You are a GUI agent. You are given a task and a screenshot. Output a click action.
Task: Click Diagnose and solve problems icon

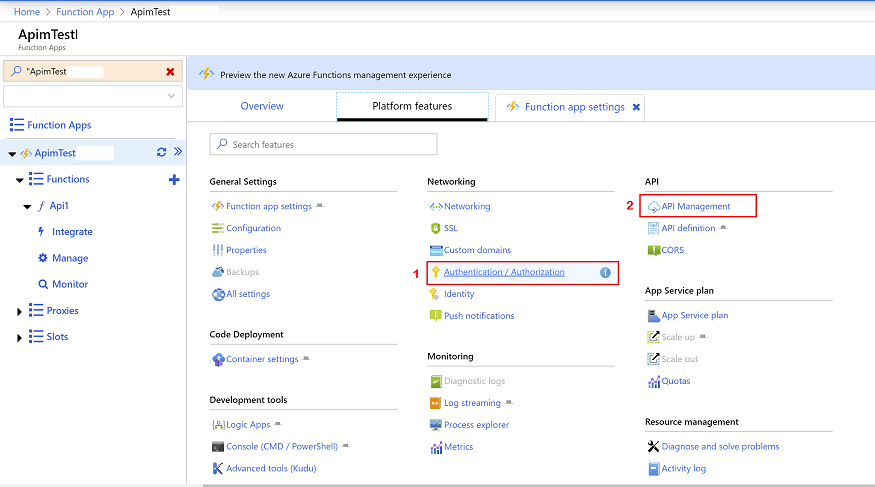pyautogui.click(x=653, y=446)
